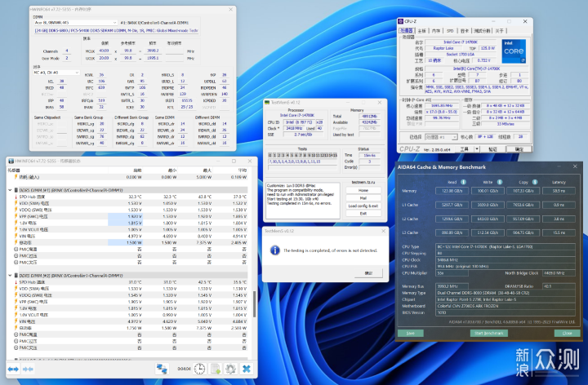Click info icon beside Write in AIDA64
This screenshot has height=385, width=588.
[x=500, y=182]
